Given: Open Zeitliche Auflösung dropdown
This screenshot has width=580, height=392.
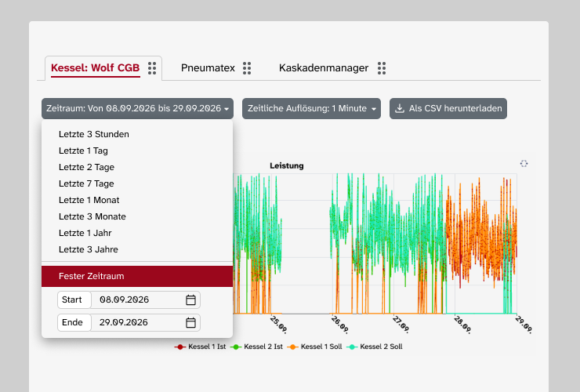Looking at the screenshot, I should click(311, 108).
